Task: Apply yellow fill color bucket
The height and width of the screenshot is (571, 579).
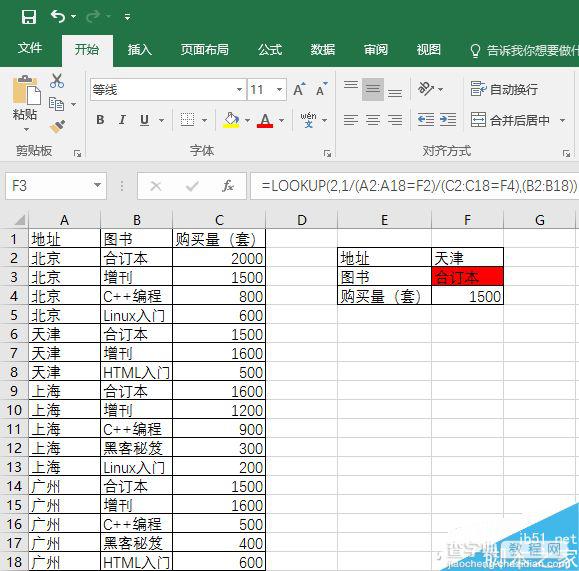Action: [231, 120]
